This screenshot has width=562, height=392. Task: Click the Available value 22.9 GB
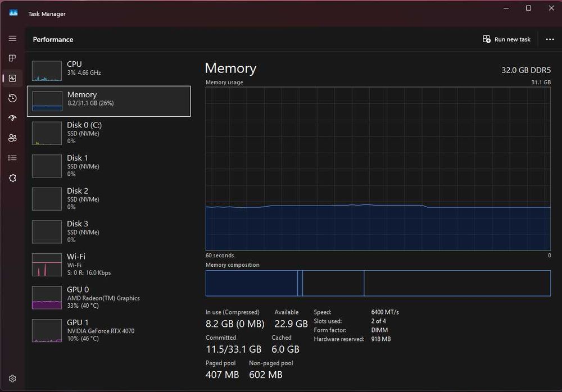click(291, 324)
